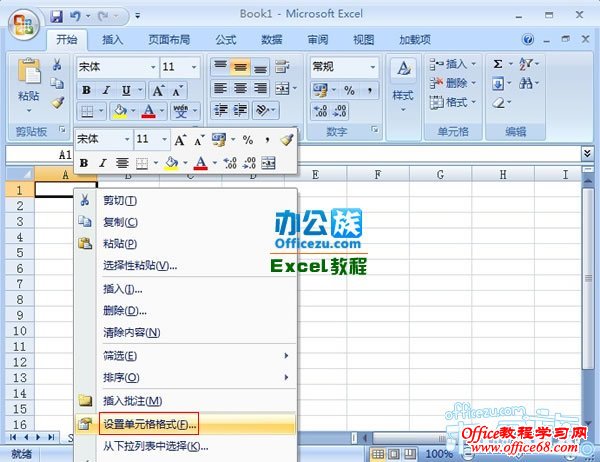This screenshot has width=600, height=462.
Task: Pick ribbon fill color bucket
Action: point(120,111)
